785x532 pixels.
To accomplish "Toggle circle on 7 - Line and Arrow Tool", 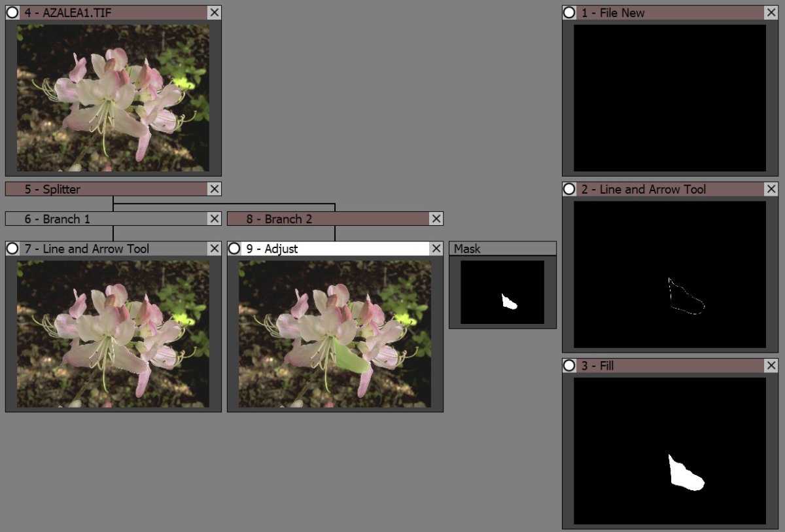I will coord(12,249).
